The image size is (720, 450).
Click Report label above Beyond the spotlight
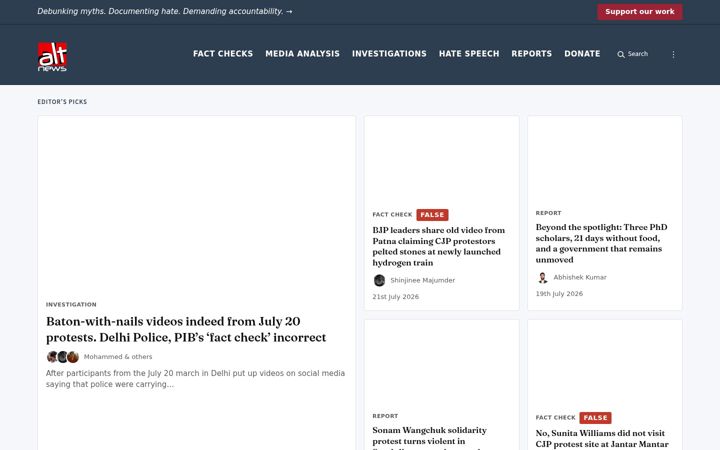548,213
